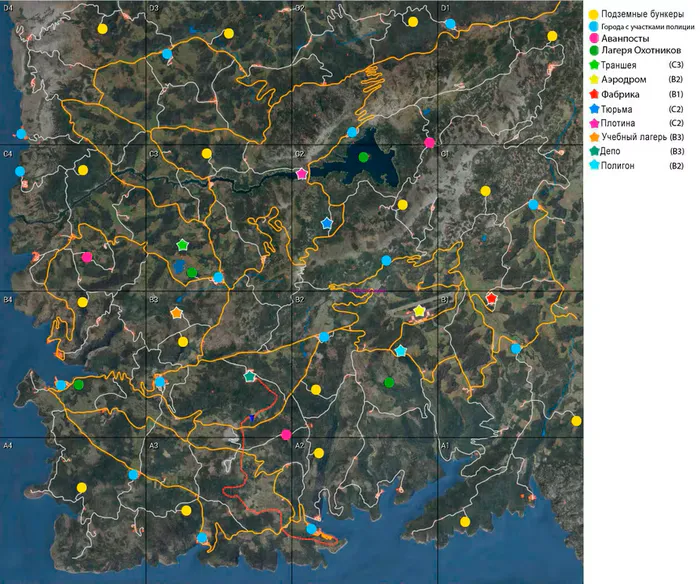Click the pink Аванпосты legend circle
The image size is (700, 584).
(x=594, y=39)
